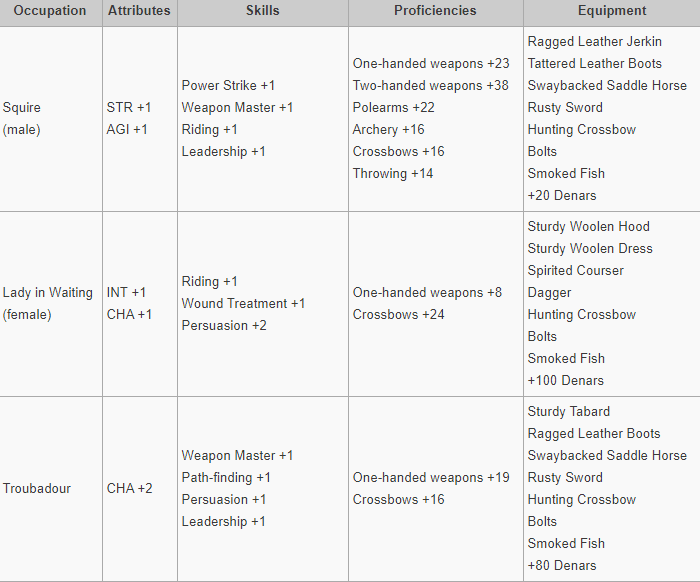Click the +100 Denars entry
700x582 pixels.
pyautogui.click(x=566, y=381)
